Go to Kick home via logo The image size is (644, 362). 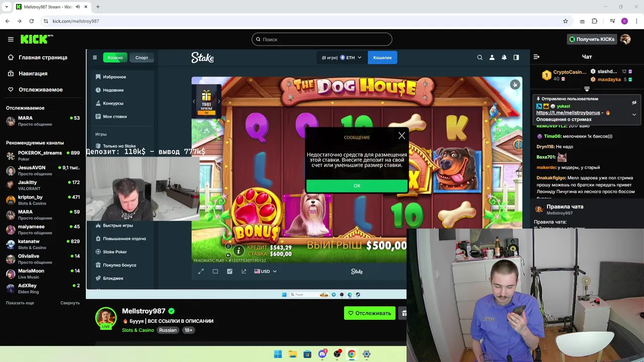point(36,39)
